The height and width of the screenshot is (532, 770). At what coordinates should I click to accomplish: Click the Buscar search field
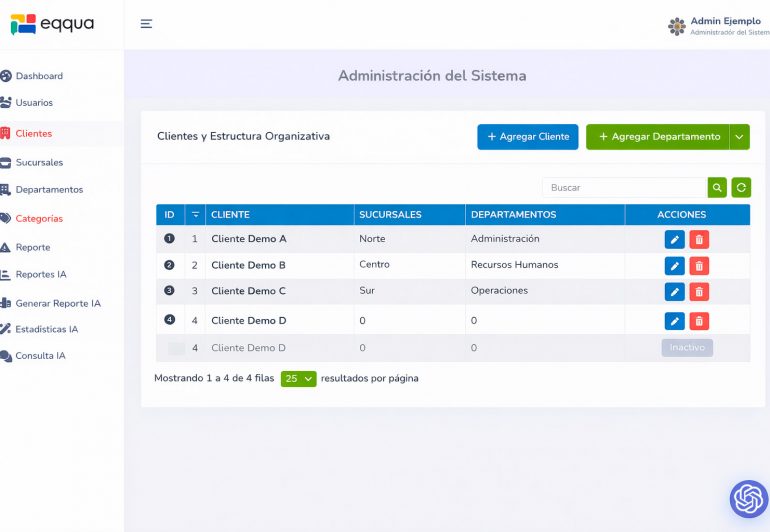(x=624, y=187)
